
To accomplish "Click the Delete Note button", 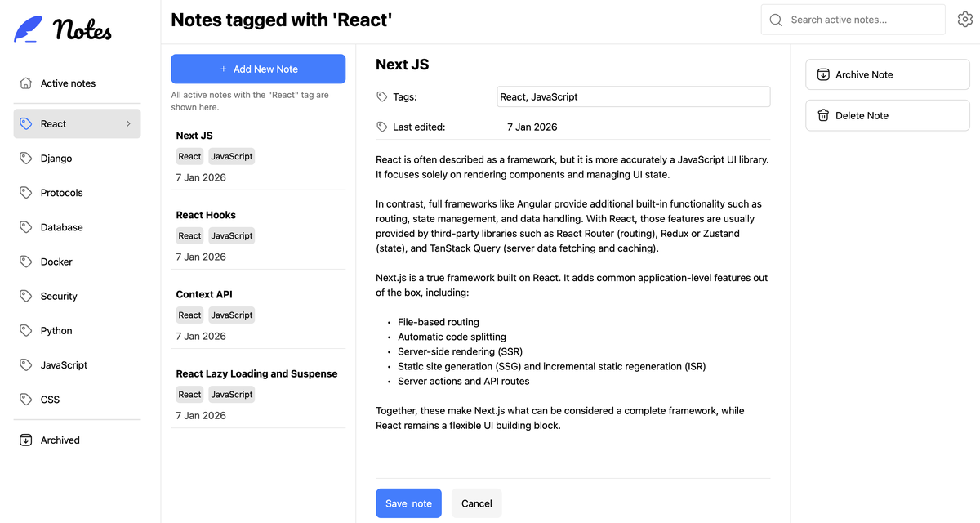I will [887, 114].
